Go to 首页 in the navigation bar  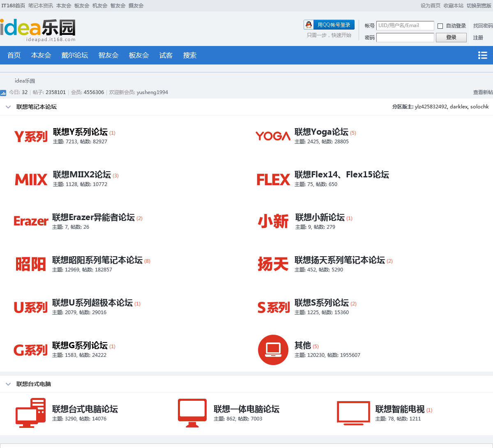tap(14, 55)
